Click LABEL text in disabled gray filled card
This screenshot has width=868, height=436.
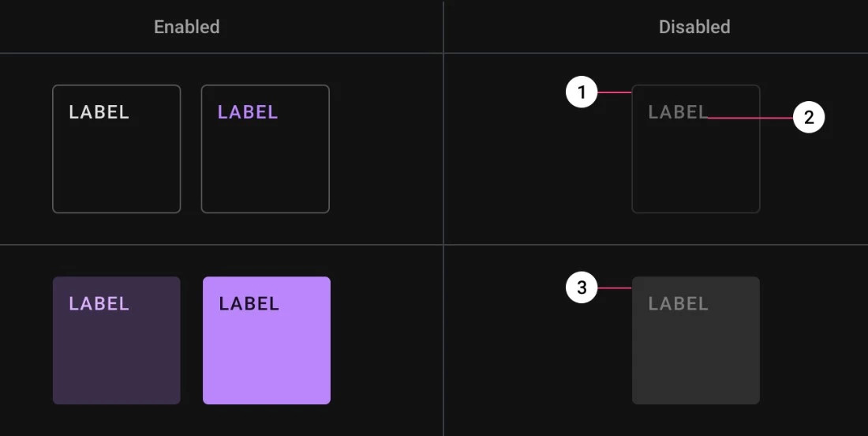click(x=678, y=303)
